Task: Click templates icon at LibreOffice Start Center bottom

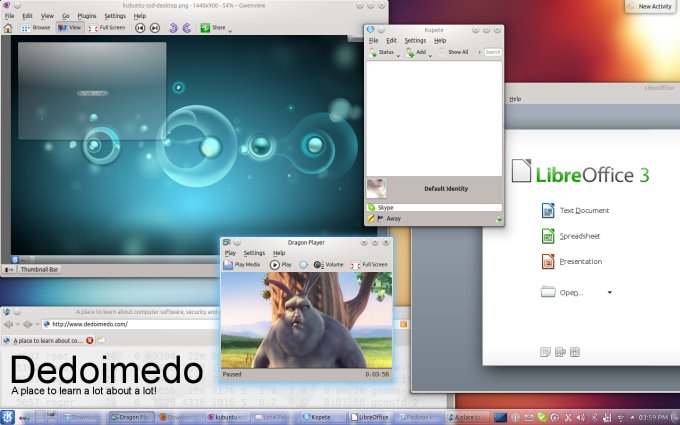Action: point(545,352)
